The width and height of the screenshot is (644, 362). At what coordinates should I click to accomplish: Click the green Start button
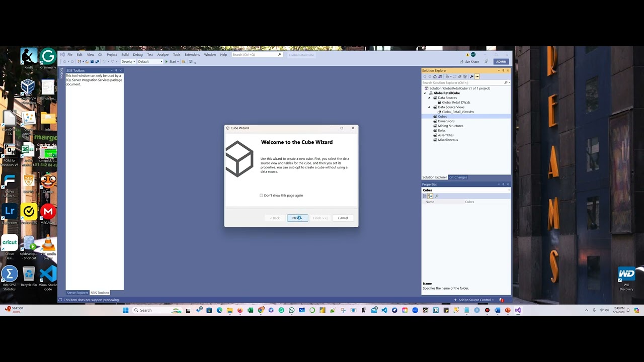coord(171,61)
